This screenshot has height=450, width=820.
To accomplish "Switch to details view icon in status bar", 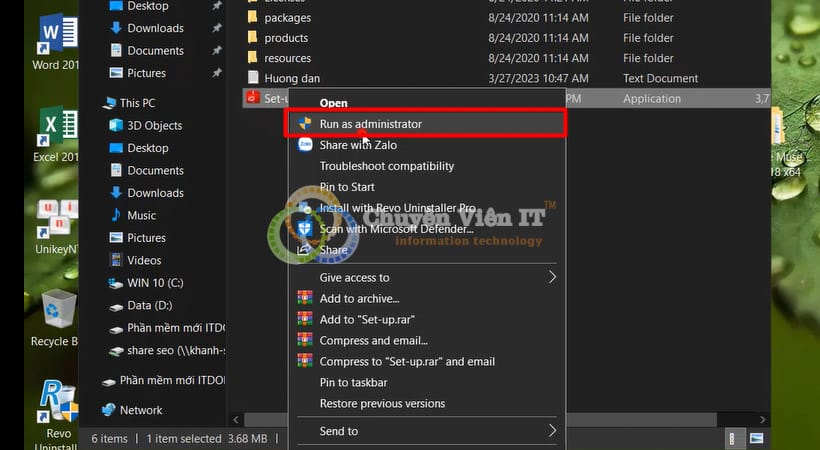I will click(733, 438).
